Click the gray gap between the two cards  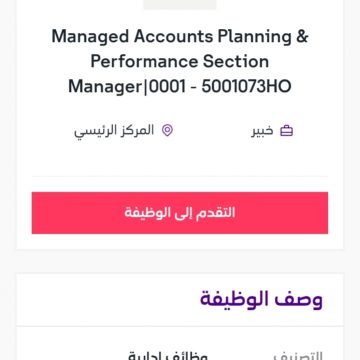coord(180,261)
